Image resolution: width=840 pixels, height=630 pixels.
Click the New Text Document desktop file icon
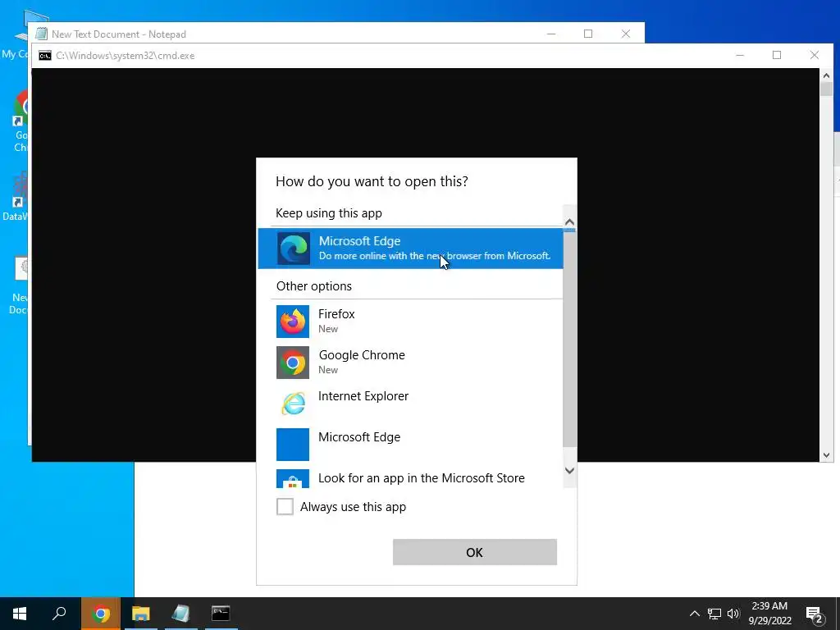pos(20,286)
